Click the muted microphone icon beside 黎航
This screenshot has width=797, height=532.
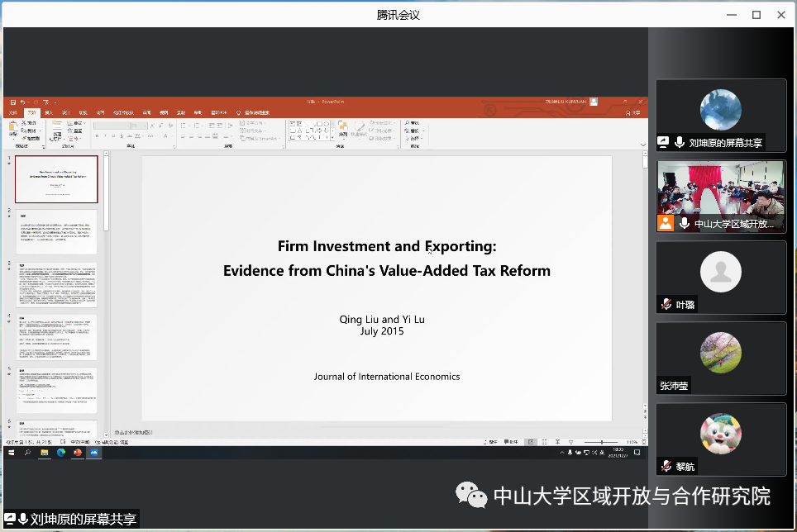(666, 467)
